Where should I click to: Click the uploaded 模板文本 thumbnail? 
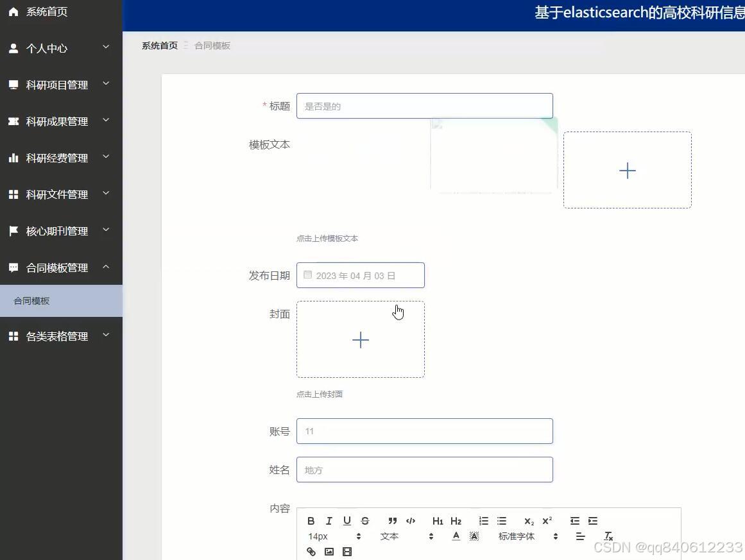pos(494,155)
